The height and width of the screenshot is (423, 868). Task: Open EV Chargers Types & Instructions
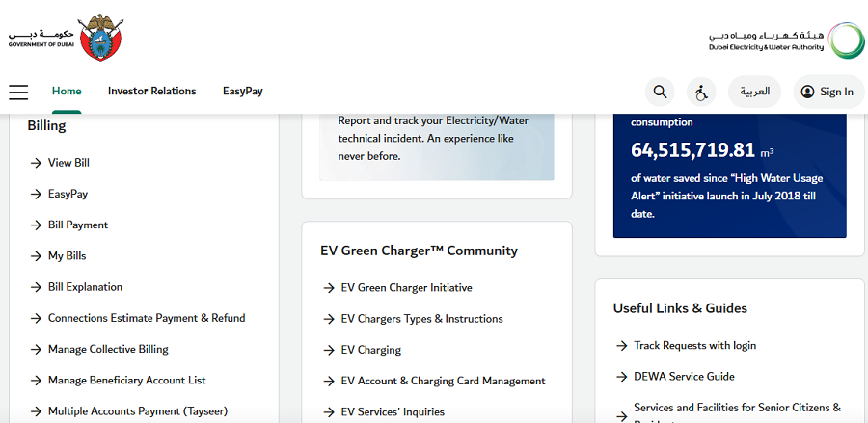[x=421, y=319]
